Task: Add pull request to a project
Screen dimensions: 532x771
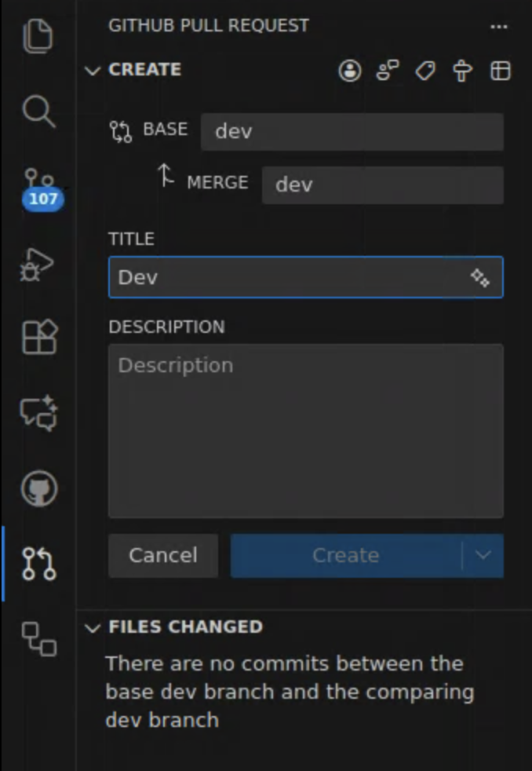Action: click(x=500, y=71)
